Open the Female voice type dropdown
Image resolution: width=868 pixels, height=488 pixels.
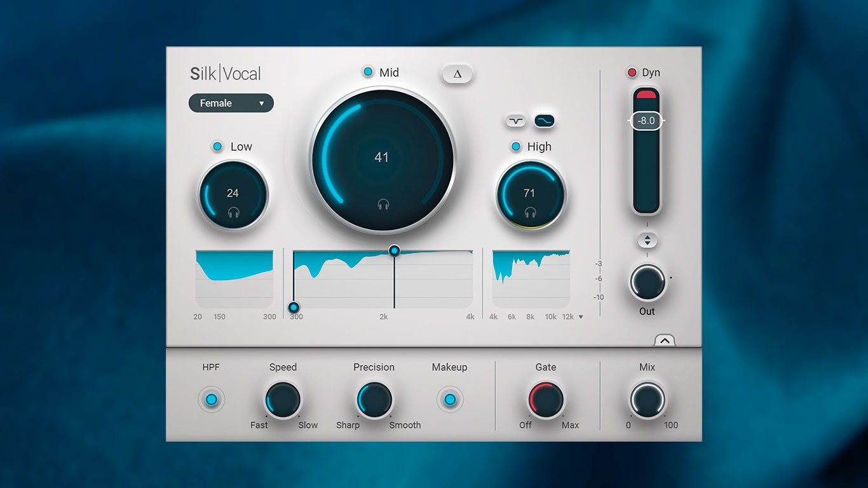pyautogui.click(x=231, y=103)
